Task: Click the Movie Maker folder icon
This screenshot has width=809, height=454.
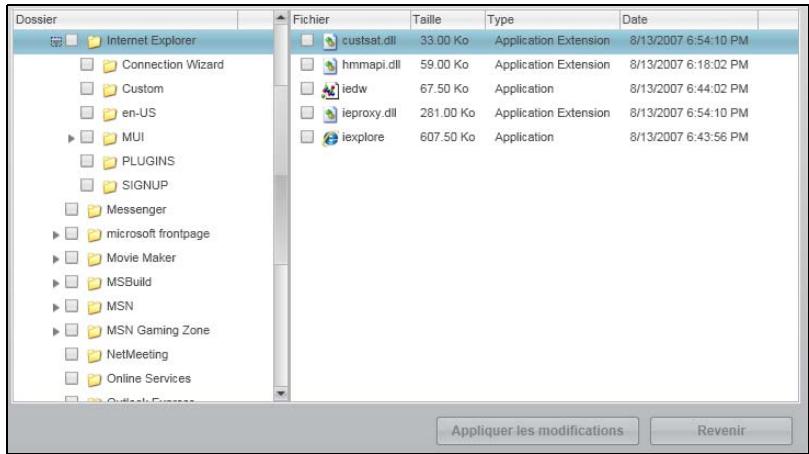Action: (94, 258)
